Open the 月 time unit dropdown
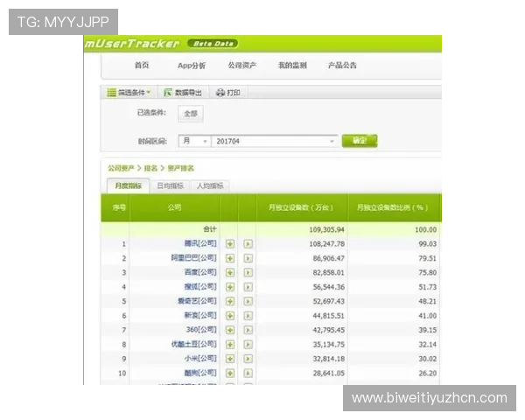Screen dimensions: 525x420 tap(194, 140)
